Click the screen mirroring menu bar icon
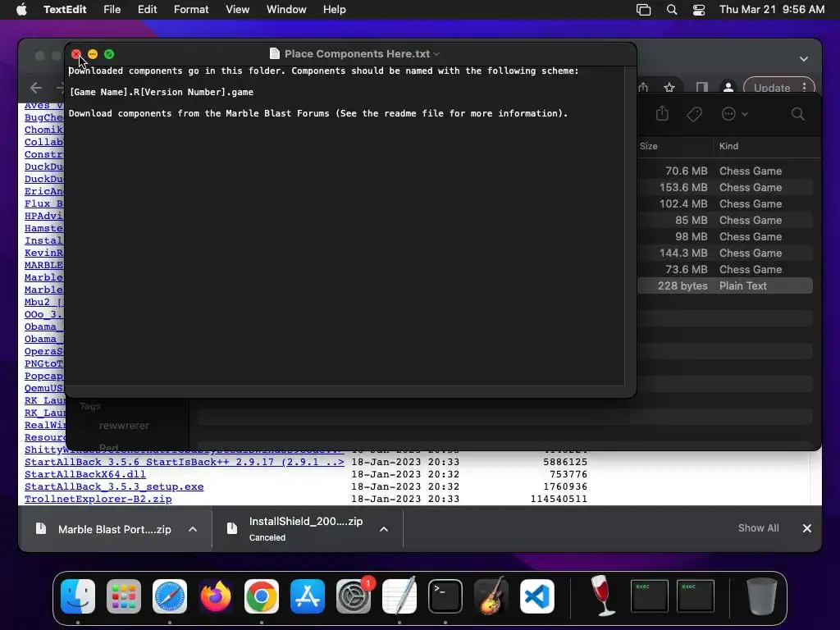 click(643, 10)
